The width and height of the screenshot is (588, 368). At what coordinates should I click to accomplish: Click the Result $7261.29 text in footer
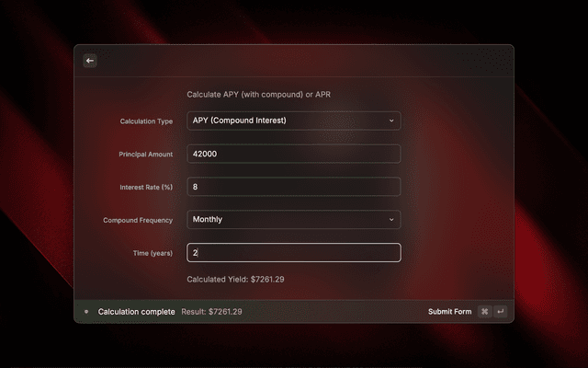click(211, 312)
